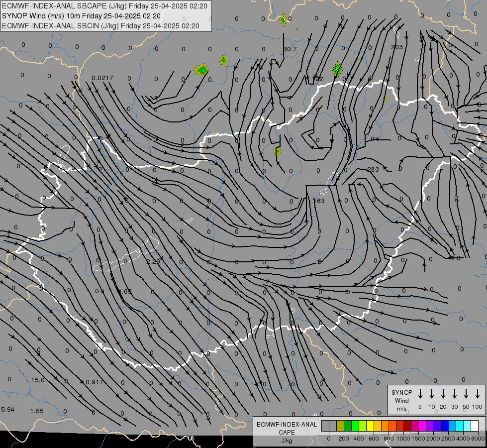The height and width of the screenshot is (448, 487).
Task: Click the '15.0' value on the map
Action: click(x=38, y=380)
